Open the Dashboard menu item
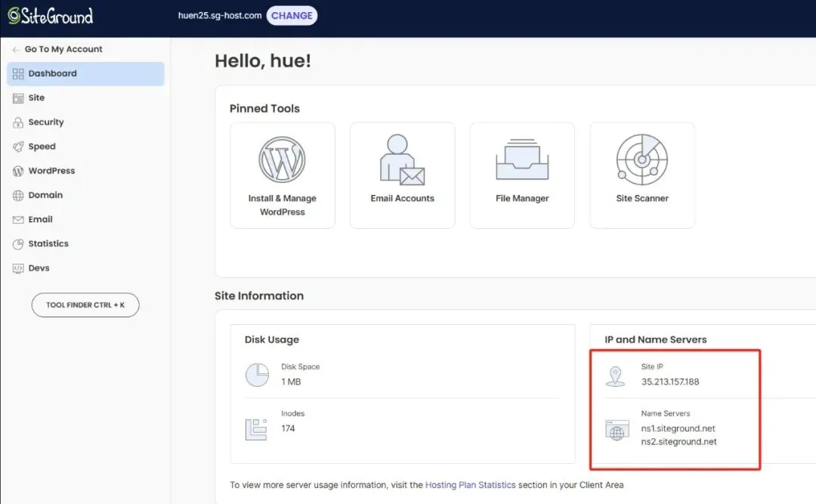 (86, 74)
